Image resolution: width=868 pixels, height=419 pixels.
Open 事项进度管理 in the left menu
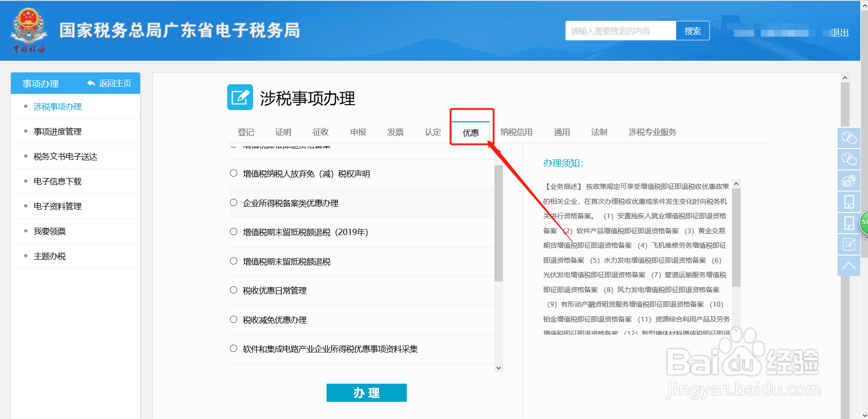[58, 131]
